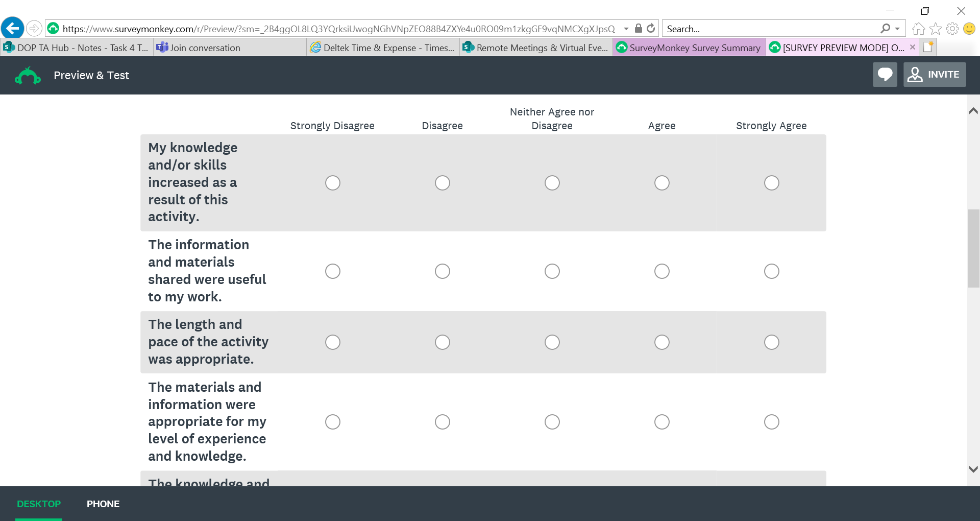
Task: Select Disagree for length and pace appropriate
Action: tap(442, 342)
